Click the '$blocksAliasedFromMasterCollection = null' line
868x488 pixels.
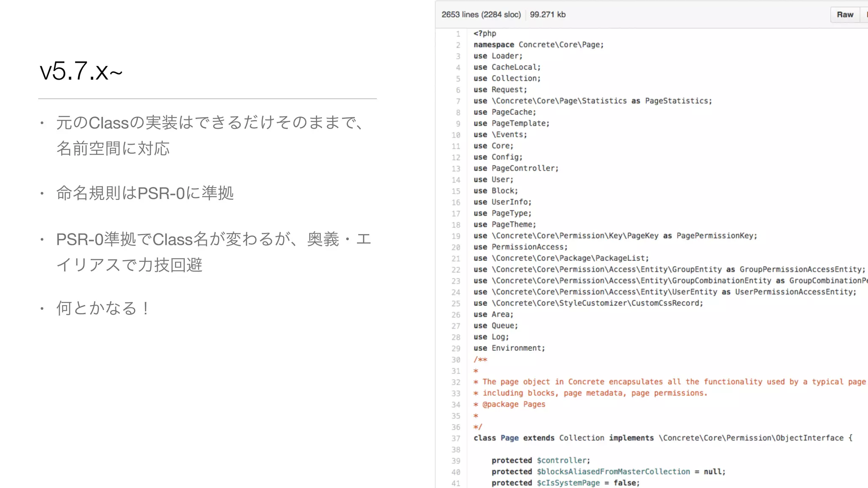(x=609, y=471)
